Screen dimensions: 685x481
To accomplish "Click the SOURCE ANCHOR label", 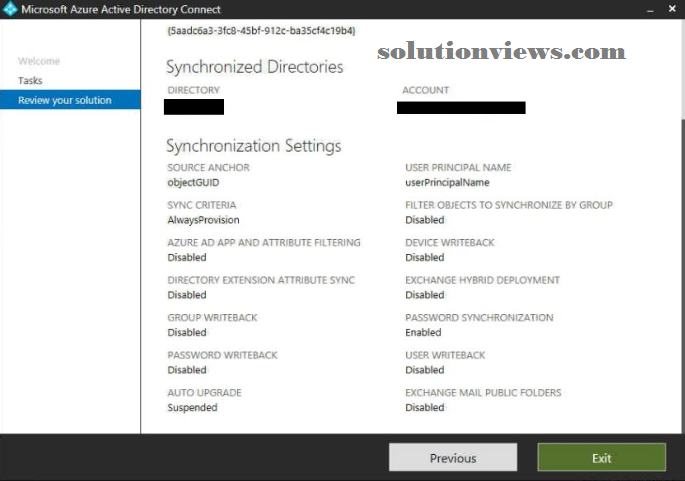I will click(208, 167).
